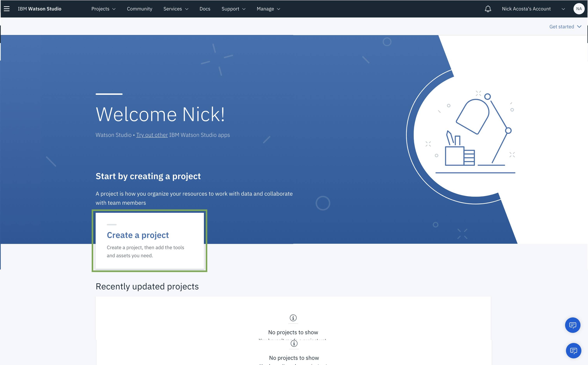This screenshot has width=588, height=365.
Task: Click the notifications bell icon
Action: coord(488,9)
